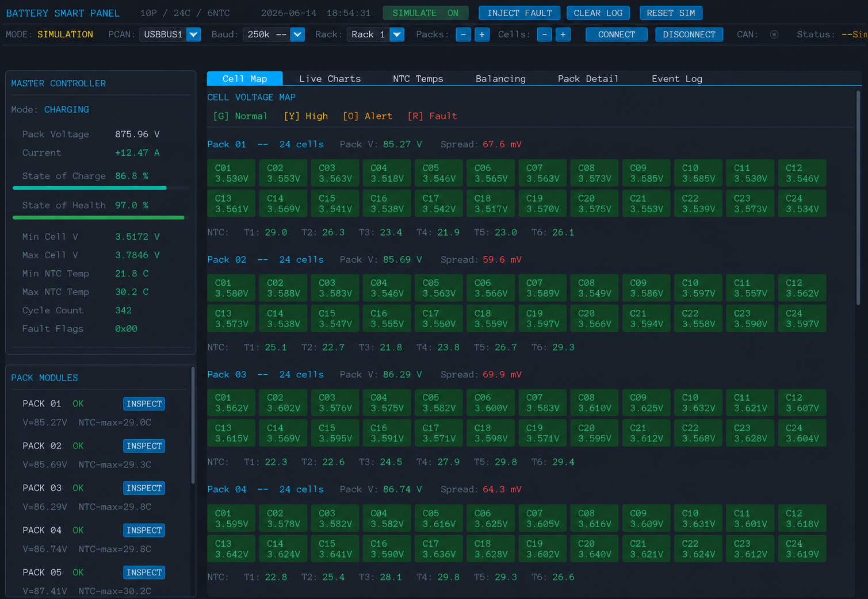Image resolution: width=868 pixels, height=599 pixels.
Task: Select Pack 01 cell C01 3.530V
Action: [231, 173]
